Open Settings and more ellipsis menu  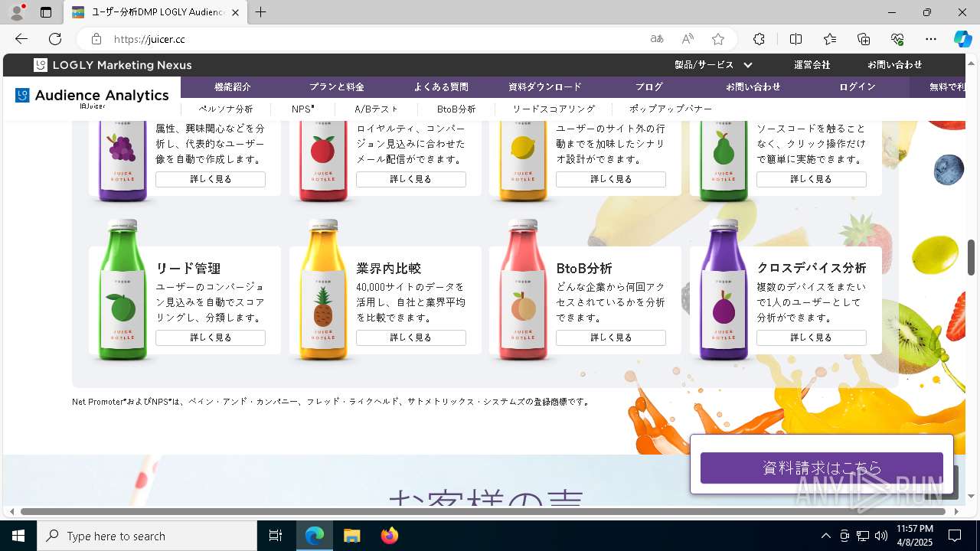[931, 39]
